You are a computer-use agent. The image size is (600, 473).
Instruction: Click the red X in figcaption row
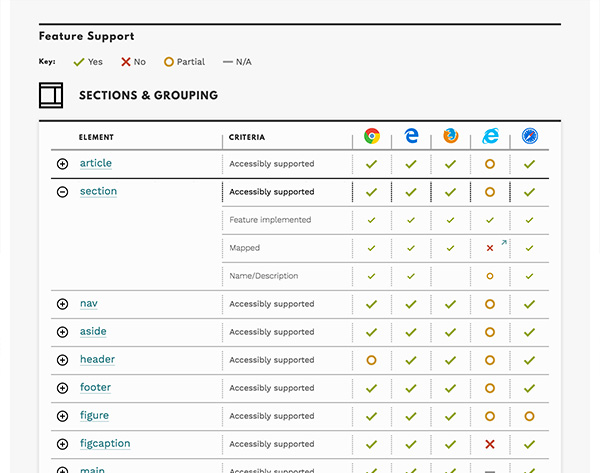click(490, 444)
